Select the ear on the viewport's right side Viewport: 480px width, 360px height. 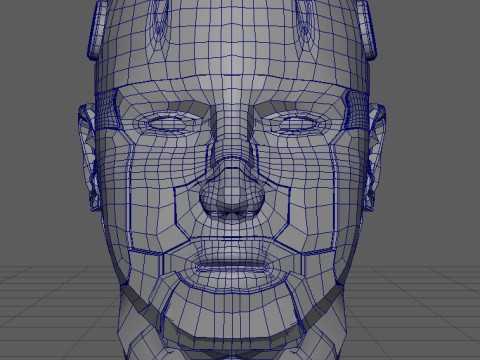click(x=376, y=157)
